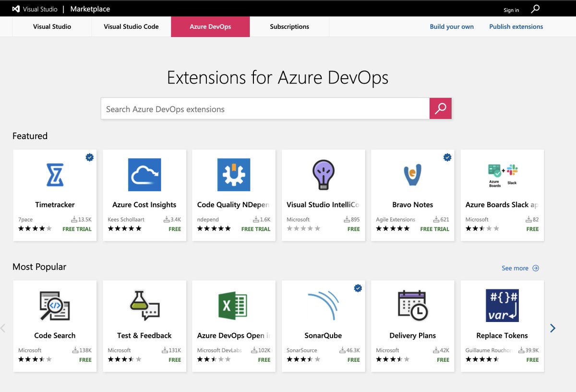Open the SonarQube waves icon
The height and width of the screenshot is (392, 576).
point(323,304)
